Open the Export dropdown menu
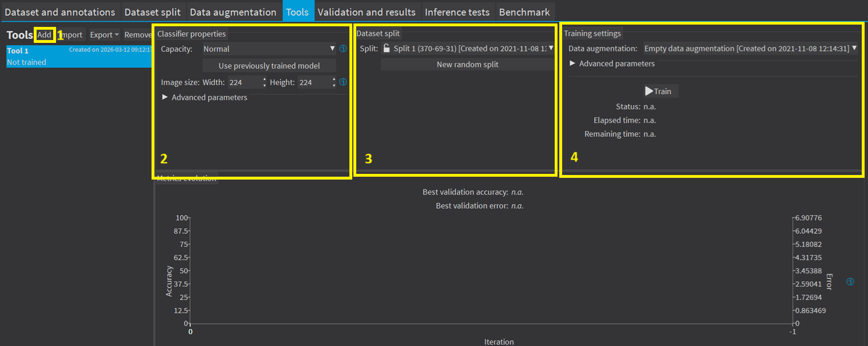Image resolution: width=868 pixels, height=346 pixels. click(x=104, y=35)
